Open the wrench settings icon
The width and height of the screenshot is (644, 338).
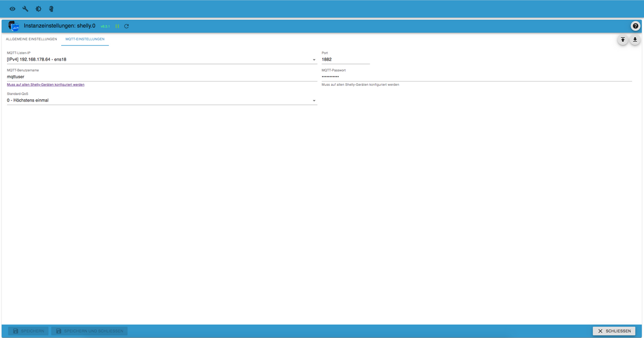click(x=25, y=9)
